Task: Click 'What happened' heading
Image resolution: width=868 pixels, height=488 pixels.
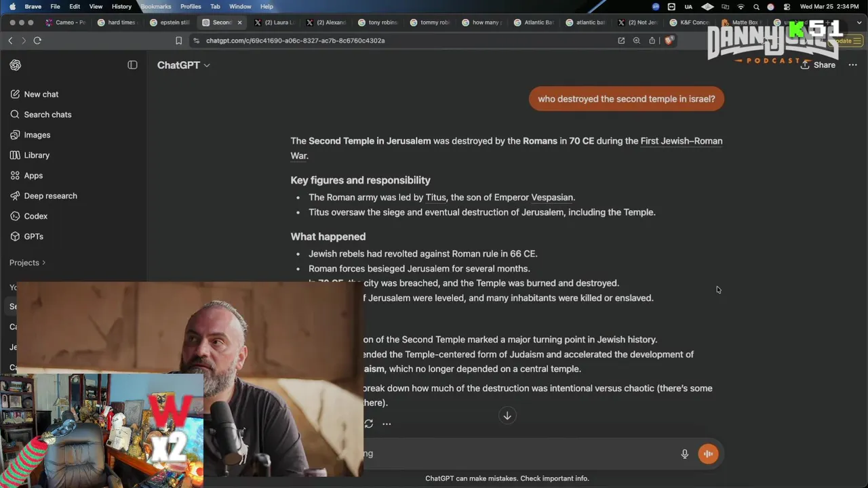Action: (328, 237)
